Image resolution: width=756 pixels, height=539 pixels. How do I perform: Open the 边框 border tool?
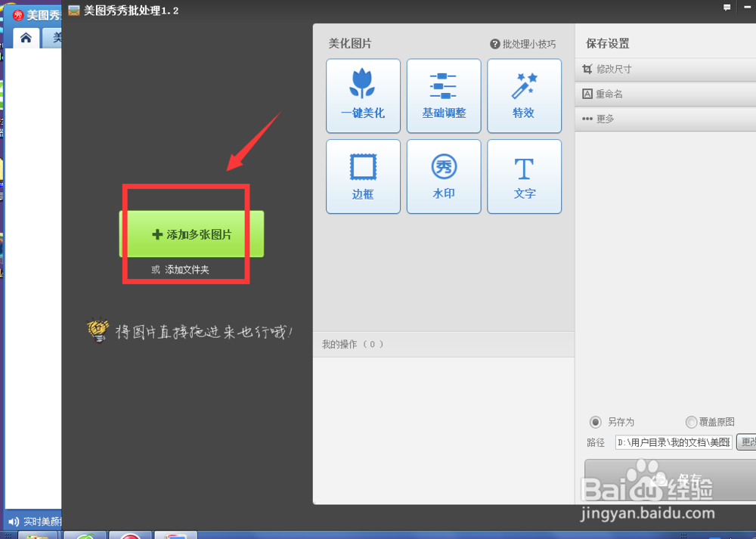(363, 176)
